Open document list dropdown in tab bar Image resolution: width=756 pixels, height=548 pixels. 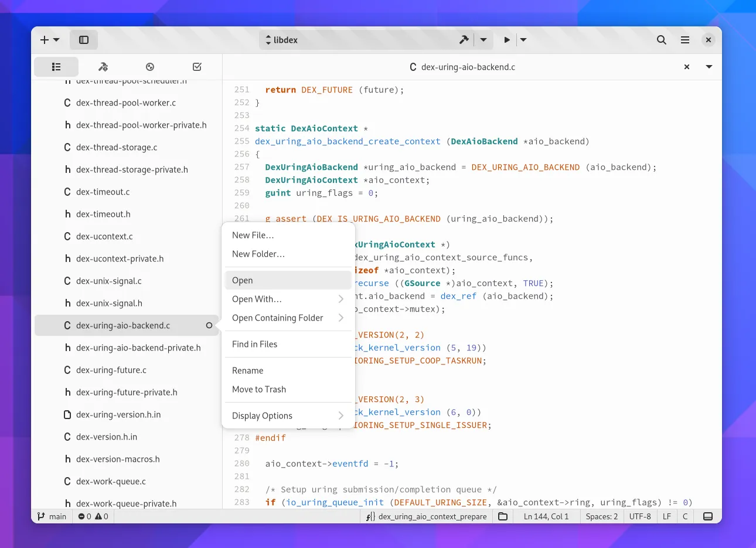[709, 67]
